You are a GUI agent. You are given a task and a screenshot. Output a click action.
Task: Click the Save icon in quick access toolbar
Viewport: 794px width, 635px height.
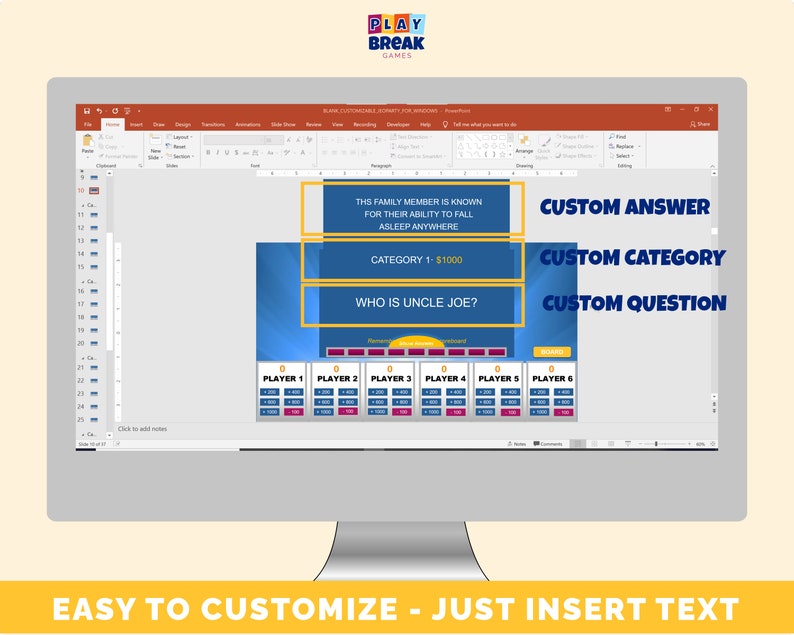(87, 111)
